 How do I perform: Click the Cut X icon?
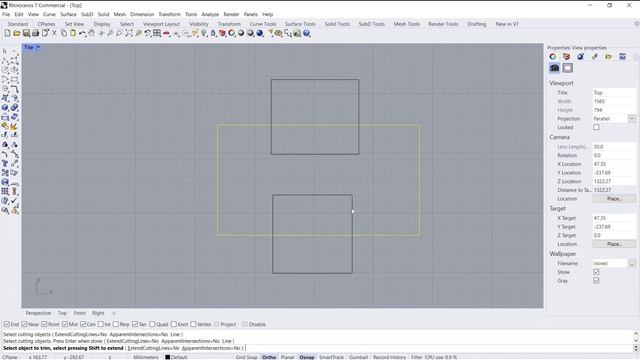54,33
